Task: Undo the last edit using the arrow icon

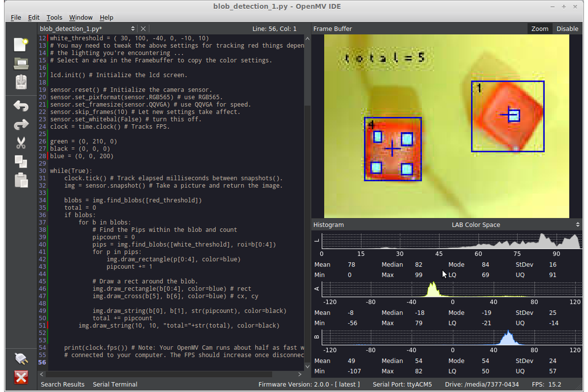Action: tap(21, 106)
